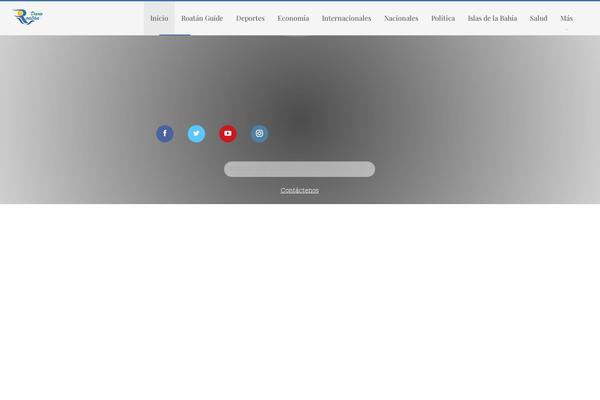The image size is (600, 400).
Task: Open the Salud section
Action: (538, 18)
